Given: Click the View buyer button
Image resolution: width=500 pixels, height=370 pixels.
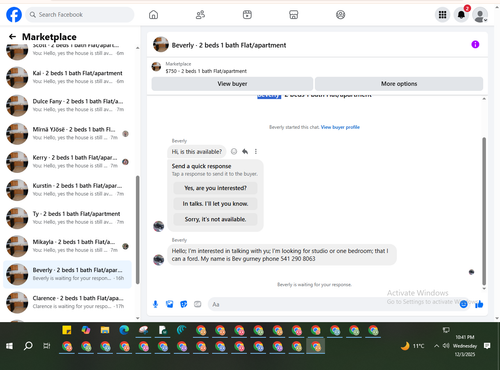Looking at the screenshot, I should point(232,84).
